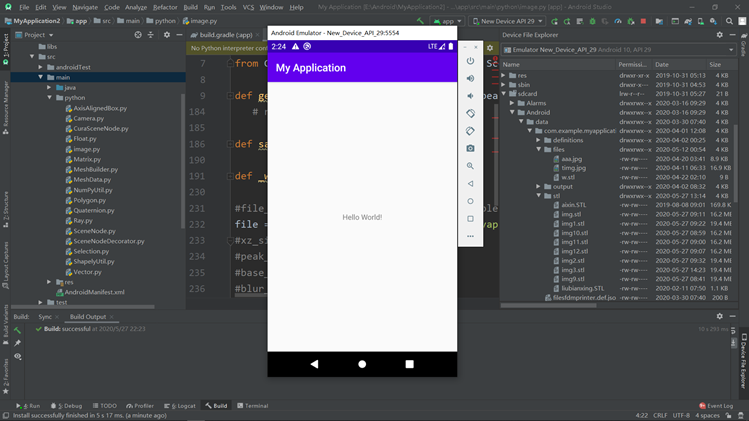Click the emulator power button icon

click(x=470, y=61)
